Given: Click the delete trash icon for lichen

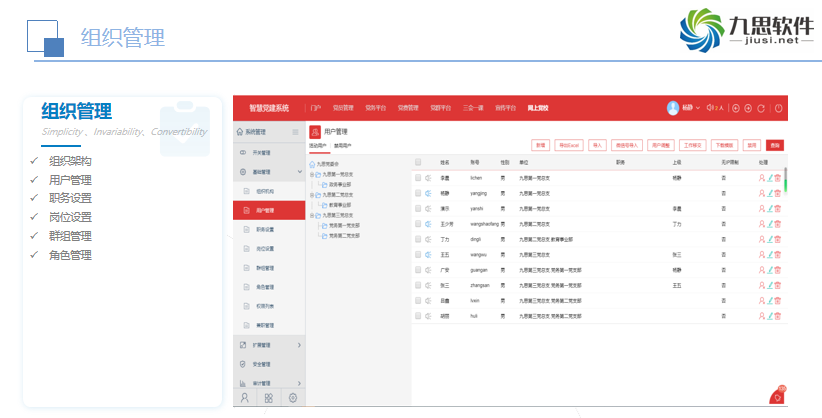Looking at the screenshot, I should pos(777,178).
